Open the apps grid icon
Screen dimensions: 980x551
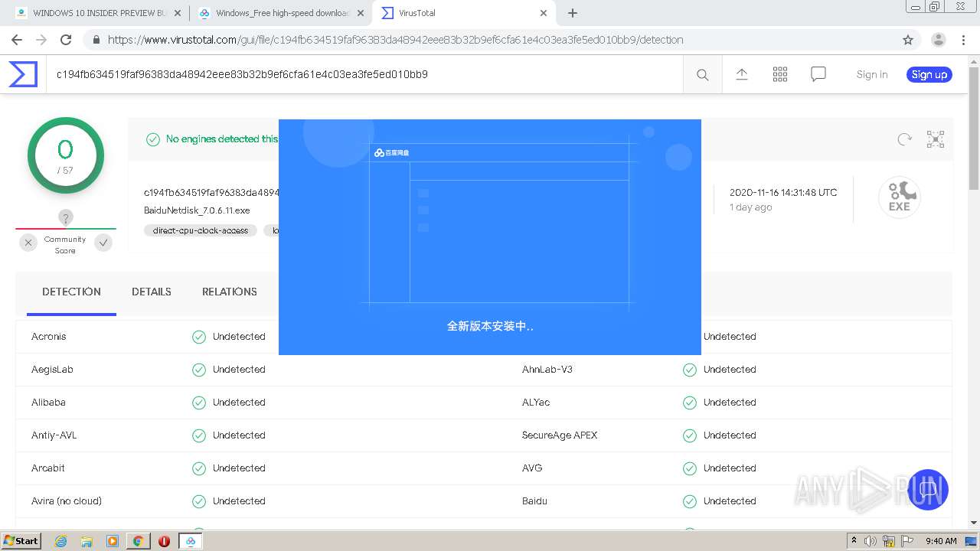(780, 74)
